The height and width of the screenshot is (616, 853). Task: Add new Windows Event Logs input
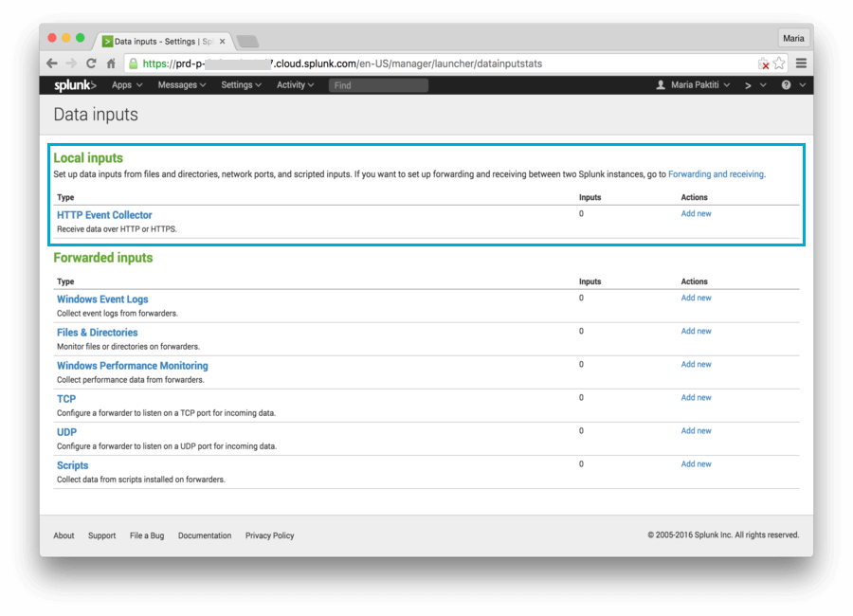pos(696,299)
